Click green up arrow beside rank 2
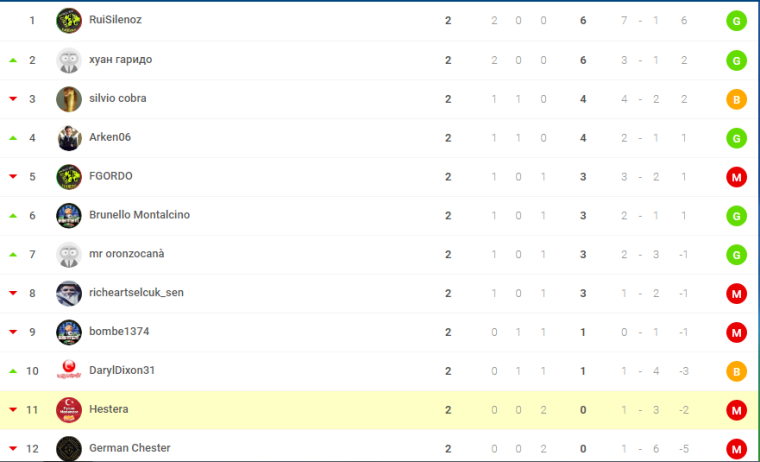Screen dimensions: 760x462 coord(13,60)
